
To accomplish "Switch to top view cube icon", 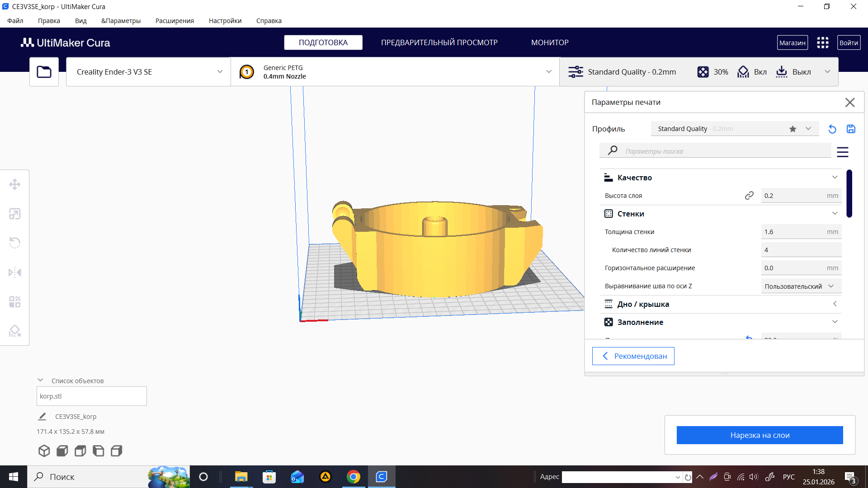I will click(80, 450).
